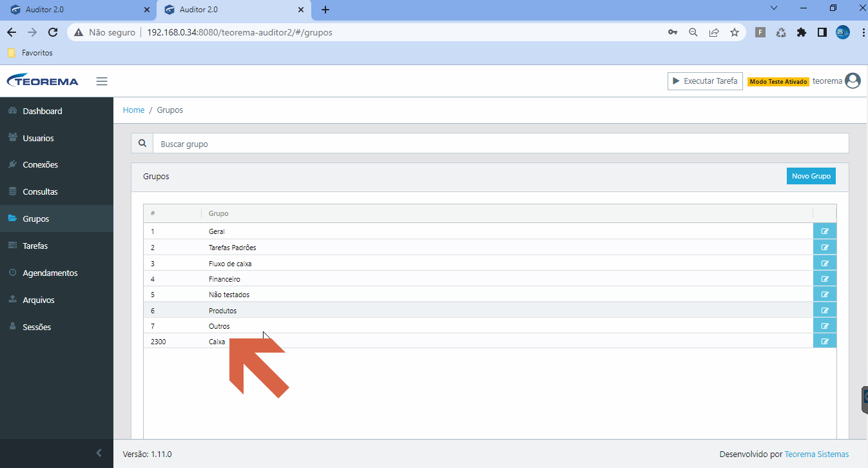Open the Conexões sidebar item
This screenshot has width=868, height=468.
point(56,164)
